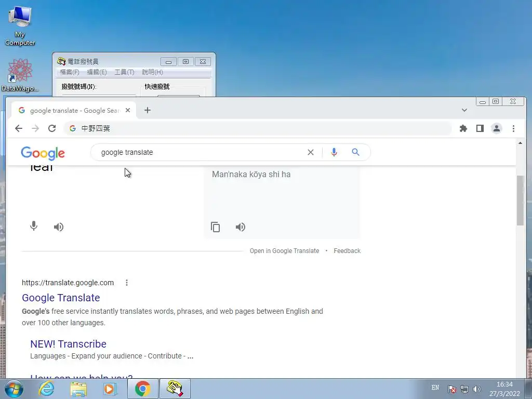Screen dimensions: 532x399
Task: Click the source text microphone icon
Action: (34, 226)
